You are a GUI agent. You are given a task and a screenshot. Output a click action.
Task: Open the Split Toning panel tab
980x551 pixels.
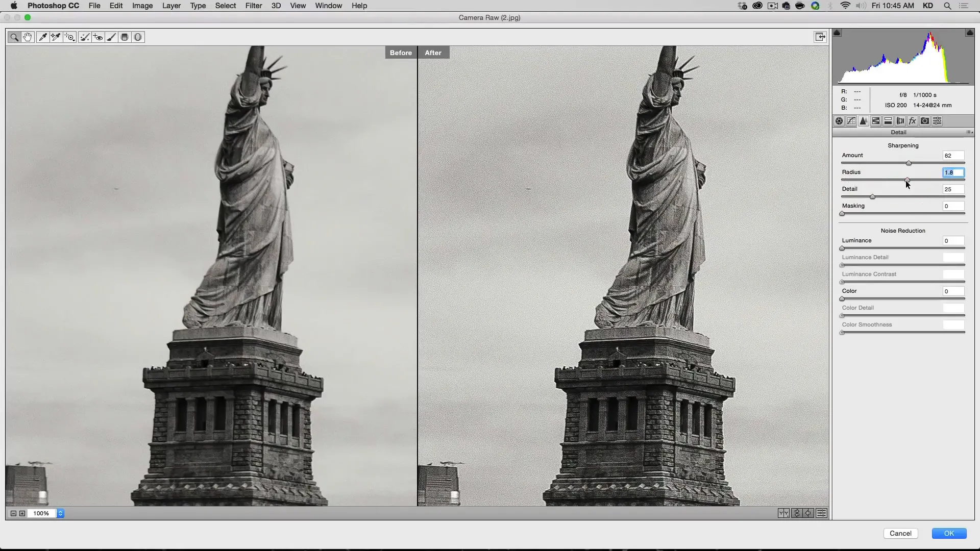coord(888,121)
